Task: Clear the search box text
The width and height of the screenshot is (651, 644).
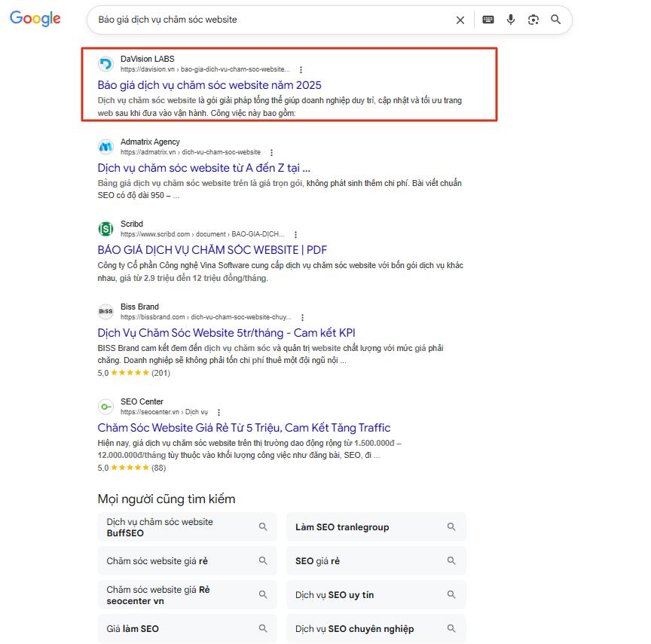Action: [x=460, y=20]
